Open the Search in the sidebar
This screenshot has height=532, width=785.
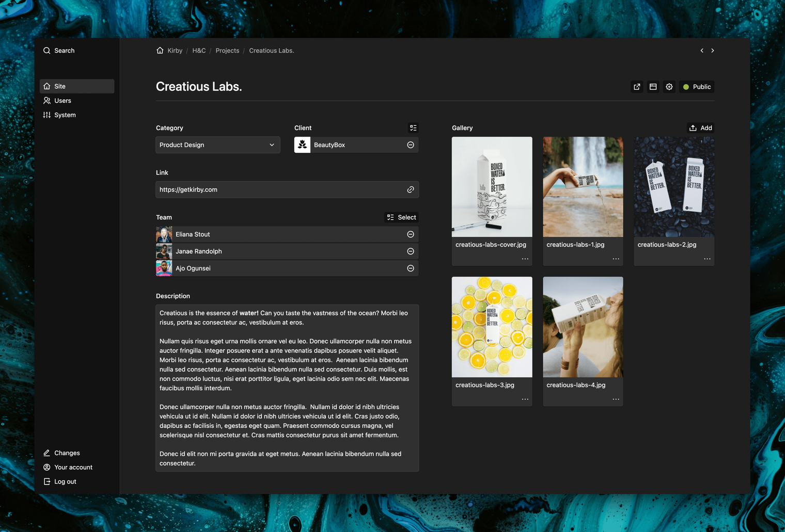coord(59,51)
